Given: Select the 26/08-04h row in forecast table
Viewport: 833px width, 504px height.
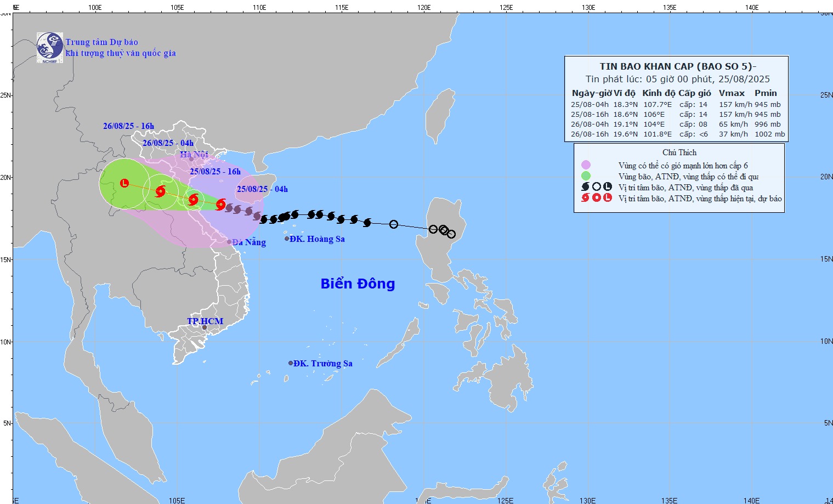Looking at the screenshot, I should pos(677,124).
